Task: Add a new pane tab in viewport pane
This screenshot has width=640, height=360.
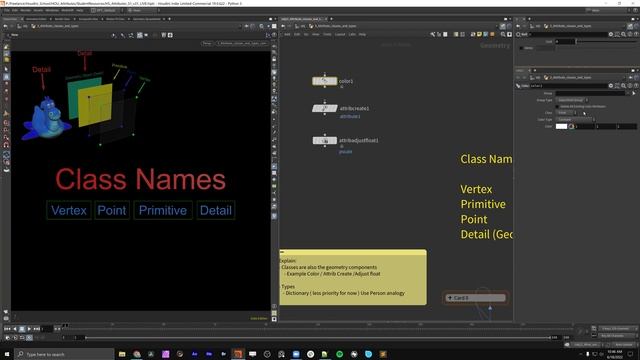Action: click(x=169, y=19)
